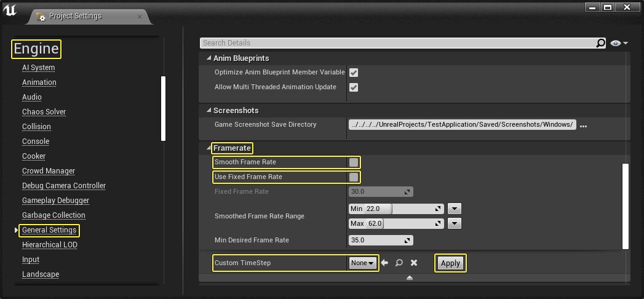The image size is (644, 299).
Task: Minimize the Project Settings window
Action: pos(592,7)
